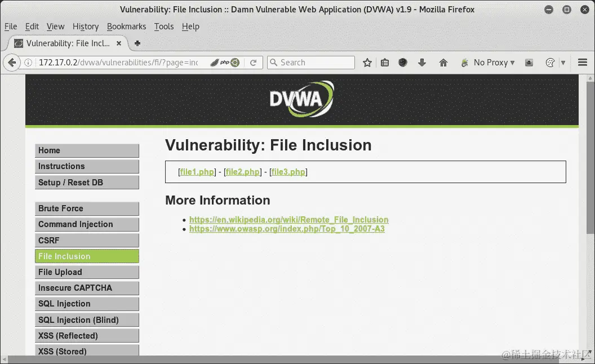Open the SQL Injection (Blind) page
The image size is (595, 364).
click(x=87, y=319)
